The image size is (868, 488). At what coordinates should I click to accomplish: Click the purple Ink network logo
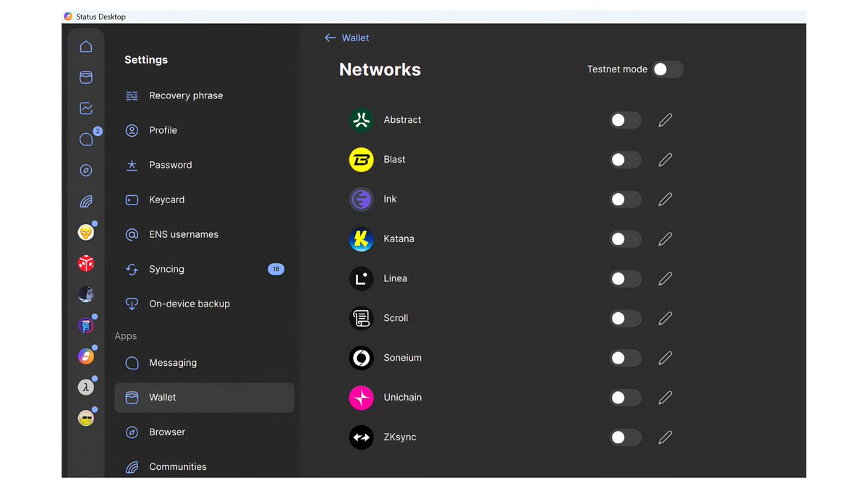362,200
